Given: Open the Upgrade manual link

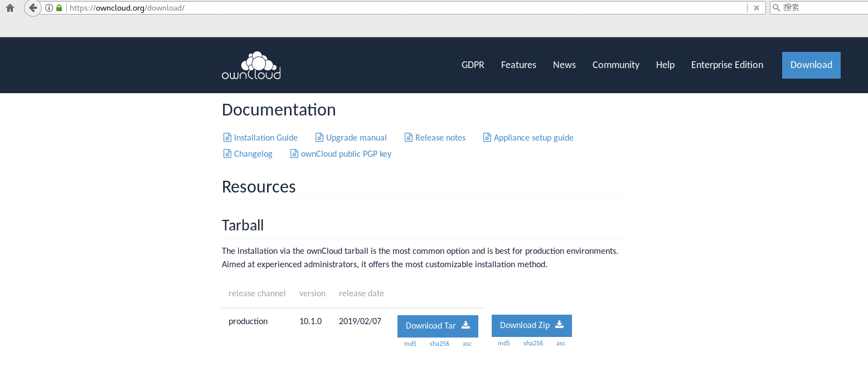Looking at the screenshot, I should coord(356,138).
